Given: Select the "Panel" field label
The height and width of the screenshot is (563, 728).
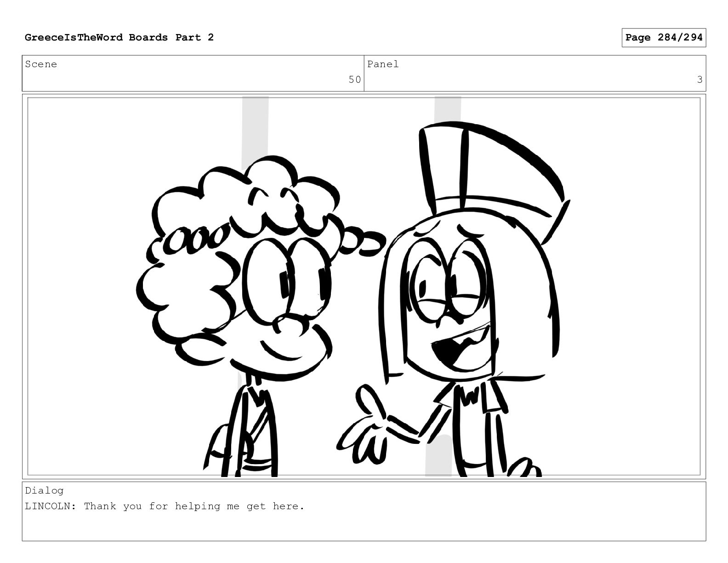Looking at the screenshot, I should point(383,64).
